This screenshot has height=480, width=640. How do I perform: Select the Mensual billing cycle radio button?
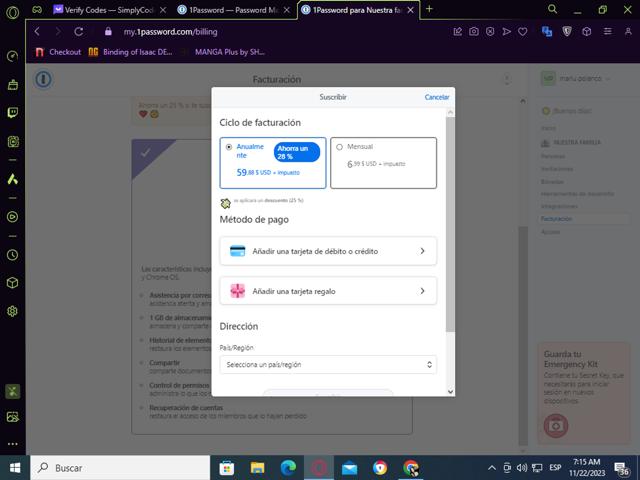339,147
